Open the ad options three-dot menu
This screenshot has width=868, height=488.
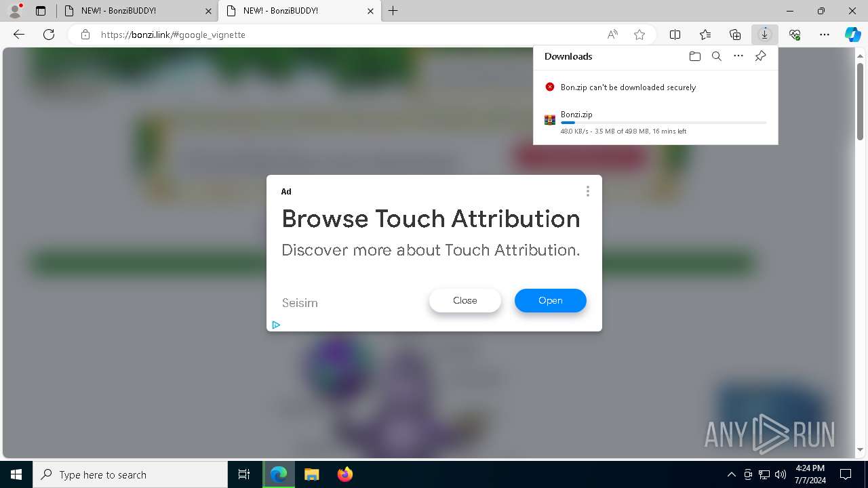pyautogui.click(x=587, y=191)
